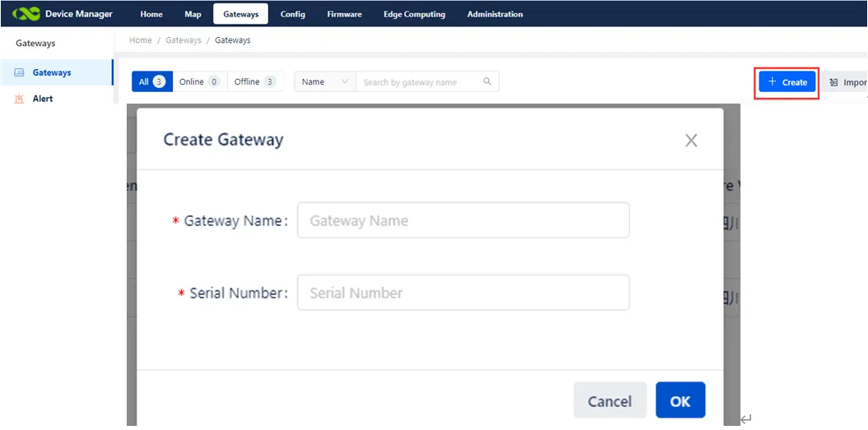The image size is (868, 430).
Task: Expand the Name filter dropdown
Action: coord(325,81)
